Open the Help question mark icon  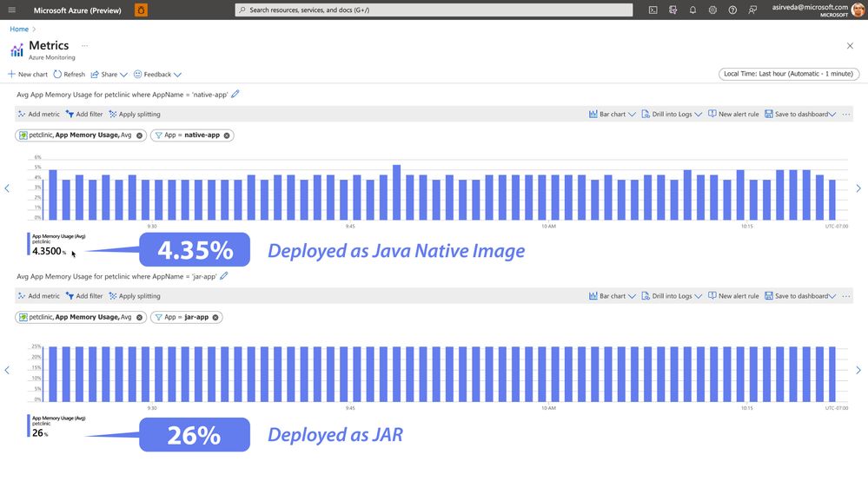(732, 10)
